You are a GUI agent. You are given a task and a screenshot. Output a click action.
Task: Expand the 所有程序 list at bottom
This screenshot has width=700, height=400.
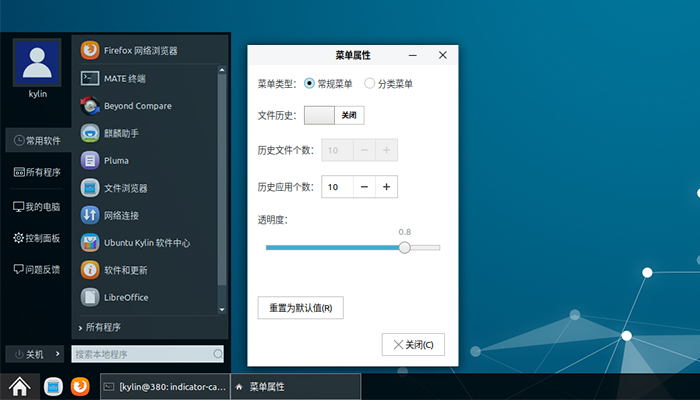[x=100, y=327]
